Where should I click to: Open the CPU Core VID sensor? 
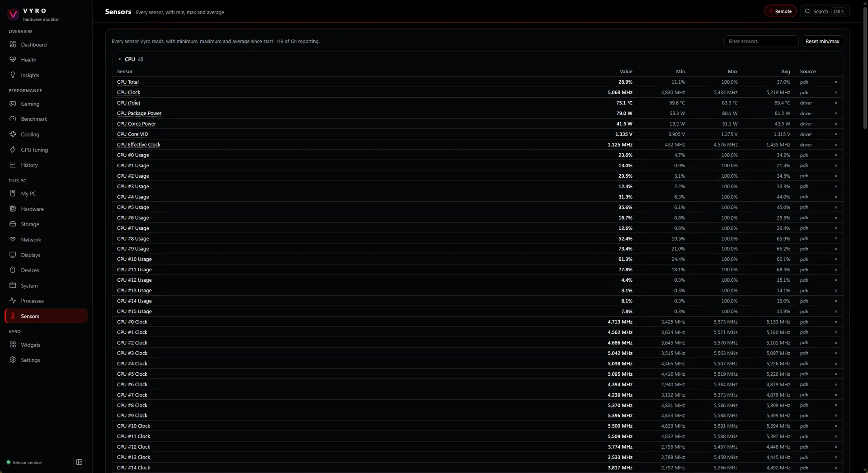[132, 134]
